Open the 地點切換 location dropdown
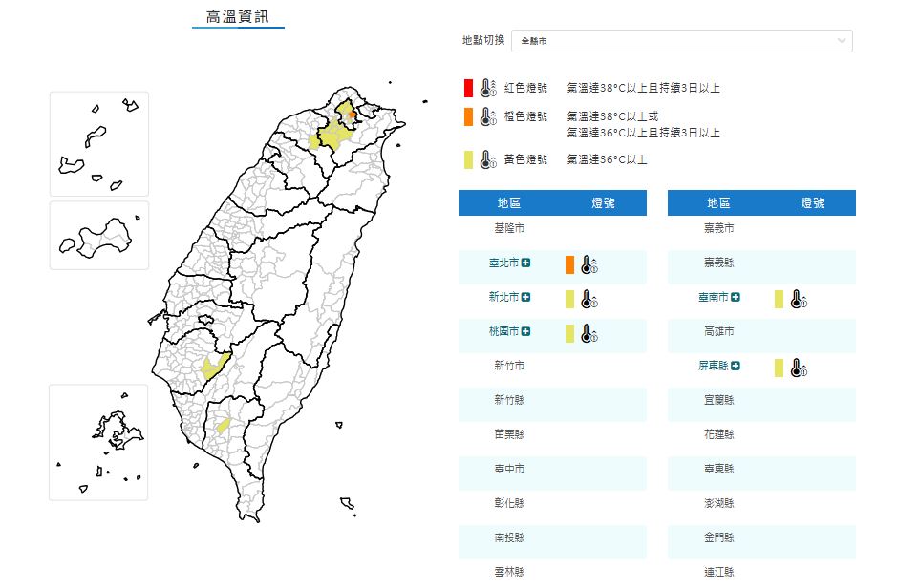This screenshot has width=920, height=588. pyautogui.click(x=681, y=41)
